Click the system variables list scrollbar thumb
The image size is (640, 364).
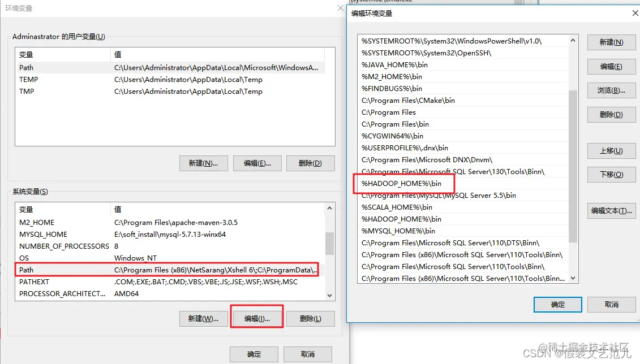[329, 244]
